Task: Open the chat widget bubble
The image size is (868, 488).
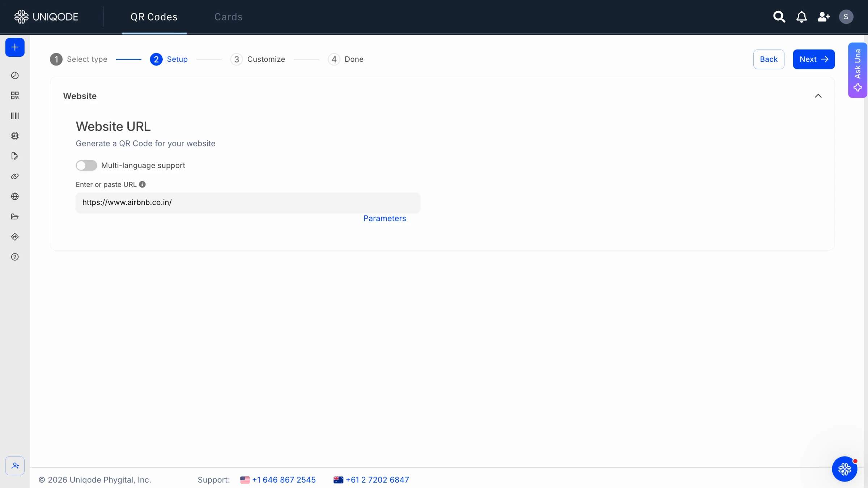Action: [x=844, y=469]
